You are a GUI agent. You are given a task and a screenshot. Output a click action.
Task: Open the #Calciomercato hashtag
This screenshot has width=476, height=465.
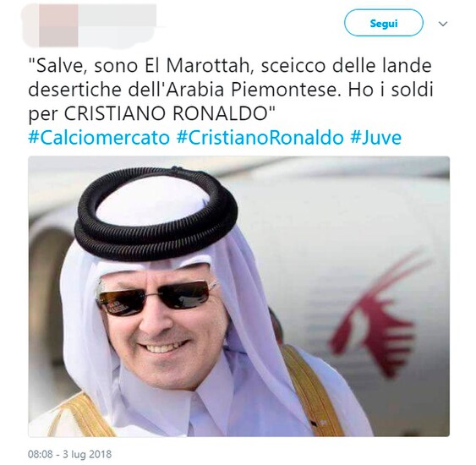pos(99,138)
